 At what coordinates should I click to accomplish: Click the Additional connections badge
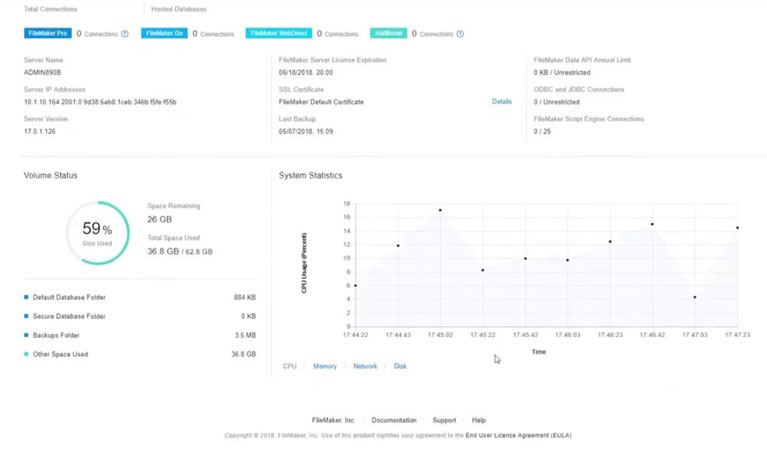point(388,33)
